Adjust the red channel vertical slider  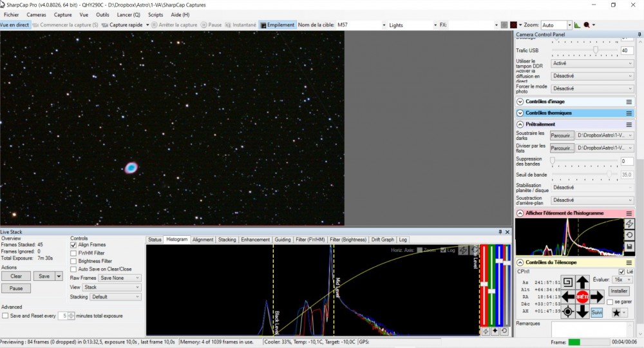(485, 285)
